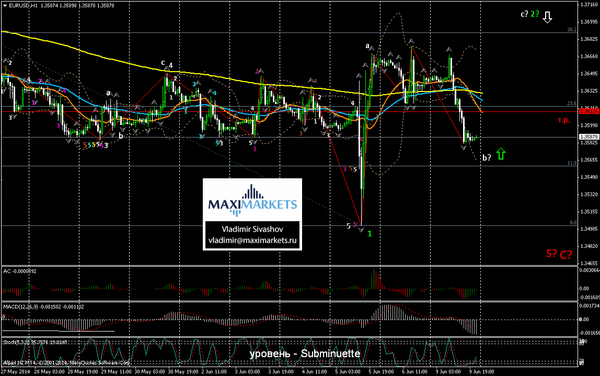Select the red horizontal level line
The image size is (600, 376).
(x=289, y=111)
